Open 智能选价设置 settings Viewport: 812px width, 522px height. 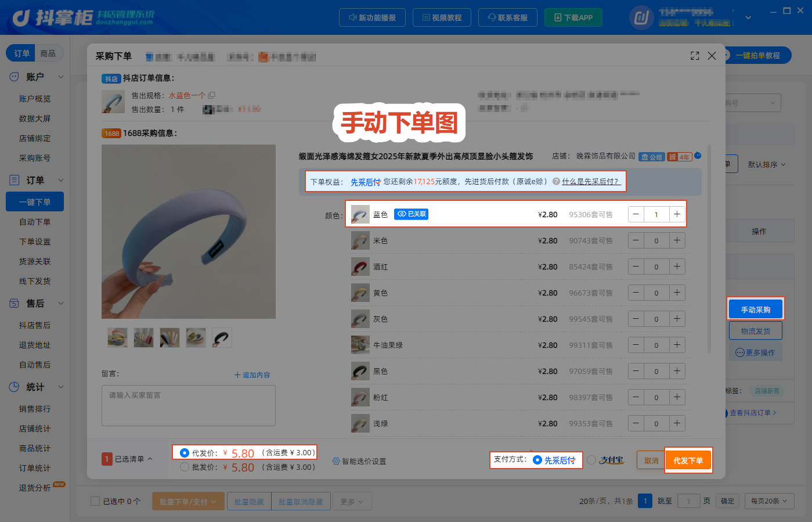click(359, 461)
